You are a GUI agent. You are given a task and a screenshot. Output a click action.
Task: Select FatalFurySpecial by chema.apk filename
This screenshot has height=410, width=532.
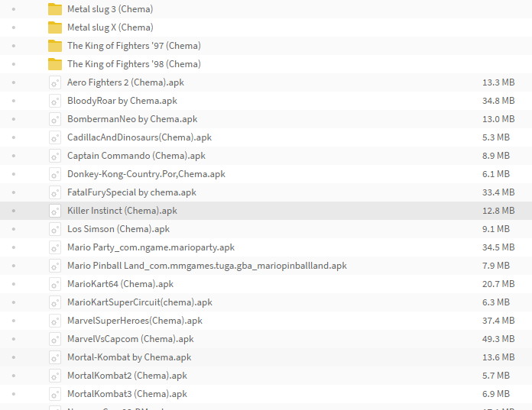tap(131, 192)
